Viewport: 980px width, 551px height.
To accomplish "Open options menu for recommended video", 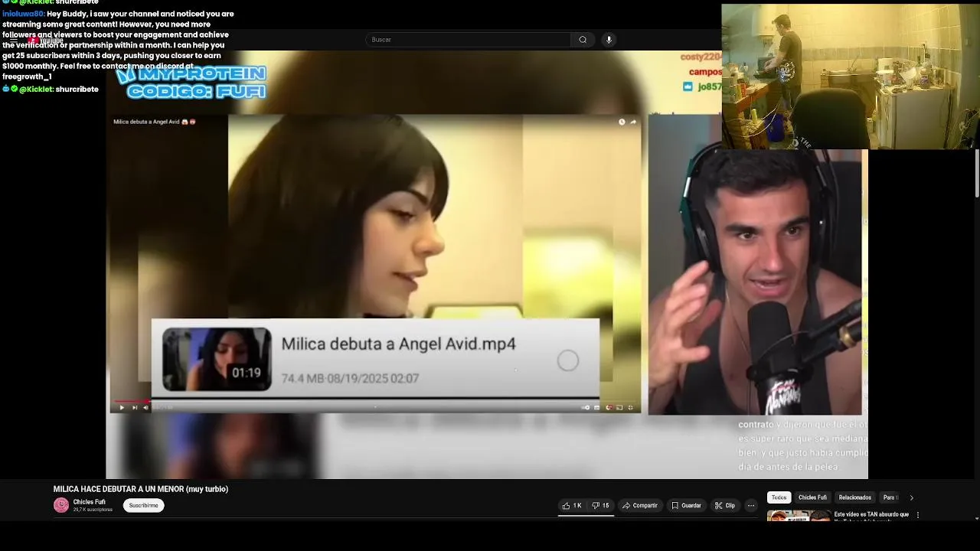I will [918, 515].
